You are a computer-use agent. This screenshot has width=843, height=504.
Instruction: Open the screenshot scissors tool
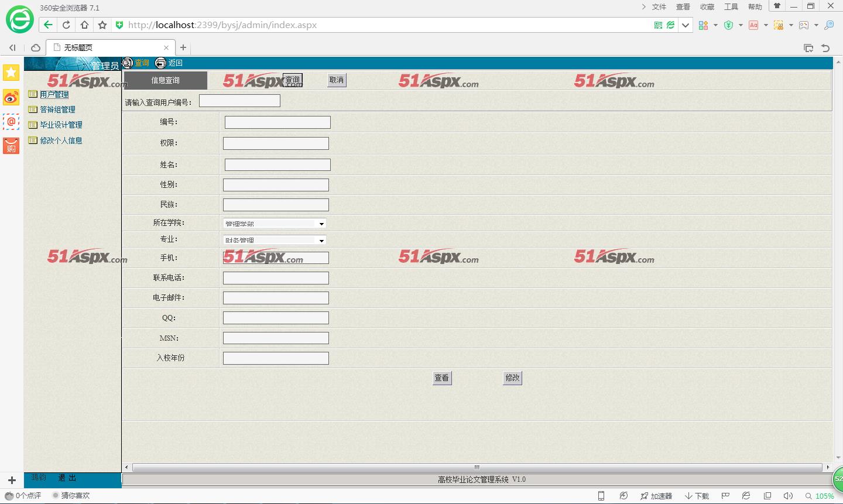(x=779, y=25)
